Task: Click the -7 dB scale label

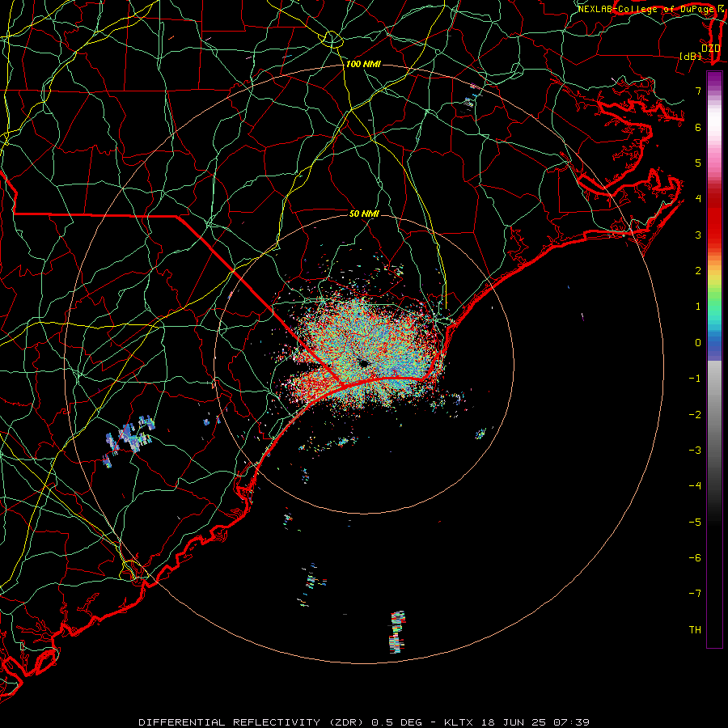Action: (x=695, y=594)
